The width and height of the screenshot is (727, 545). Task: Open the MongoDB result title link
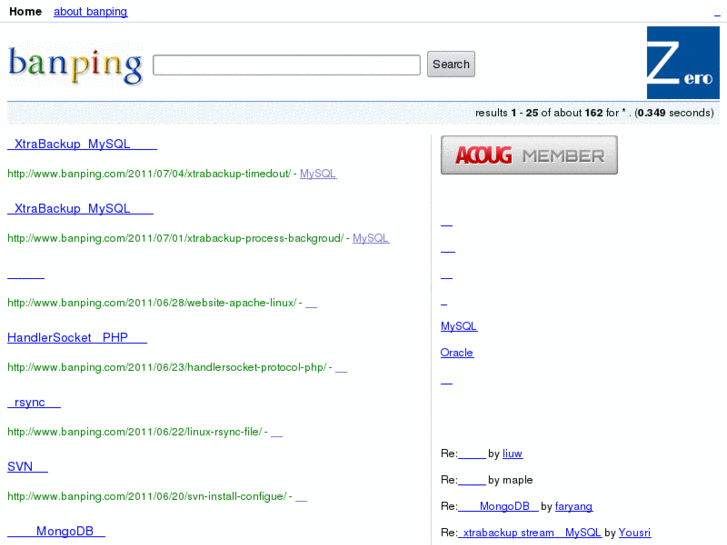point(56,531)
